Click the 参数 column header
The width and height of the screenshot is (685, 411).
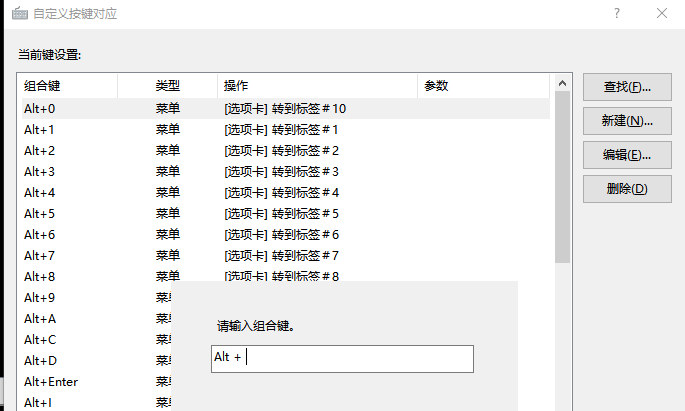click(x=480, y=86)
